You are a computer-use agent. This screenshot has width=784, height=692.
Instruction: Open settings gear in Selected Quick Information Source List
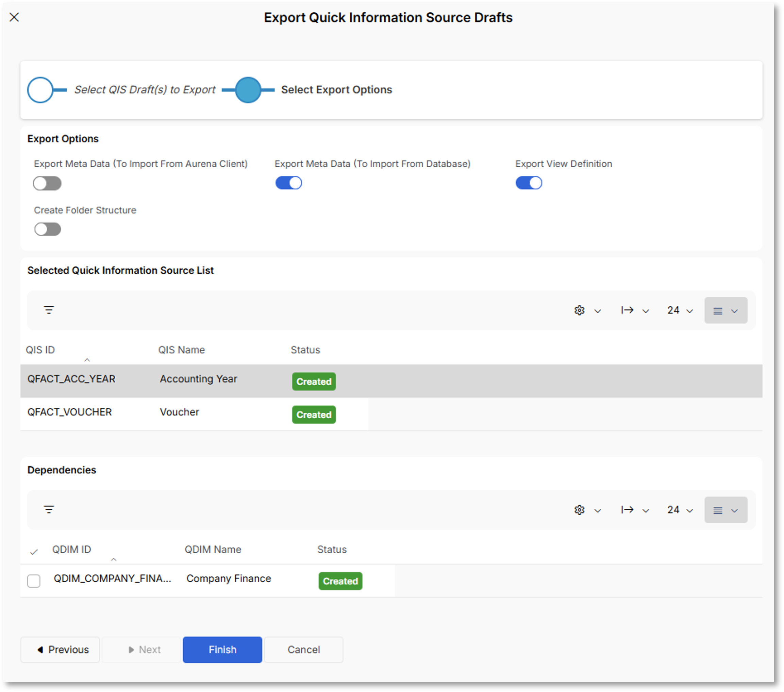pyautogui.click(x=579, y=310)
